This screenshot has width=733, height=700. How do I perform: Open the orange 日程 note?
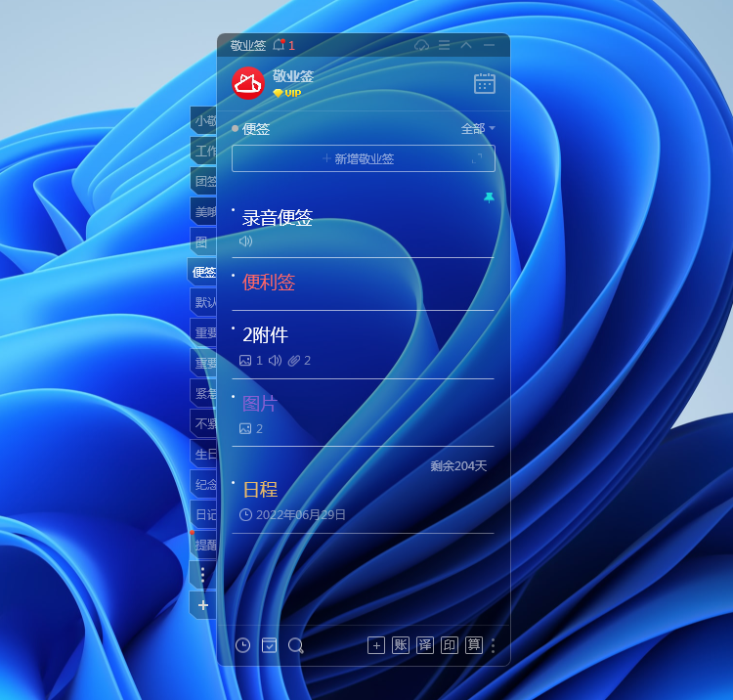tap(260, 489)
